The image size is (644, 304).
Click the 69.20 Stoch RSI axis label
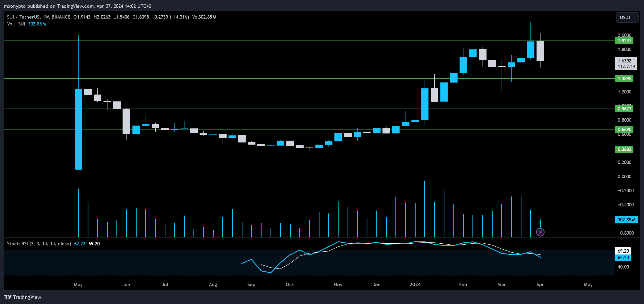click(623, 251)
